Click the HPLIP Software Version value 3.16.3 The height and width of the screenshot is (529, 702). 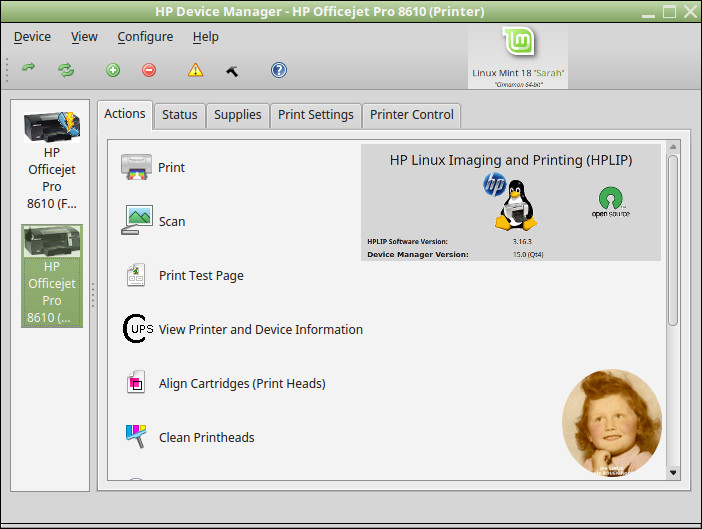pos(522,242)
